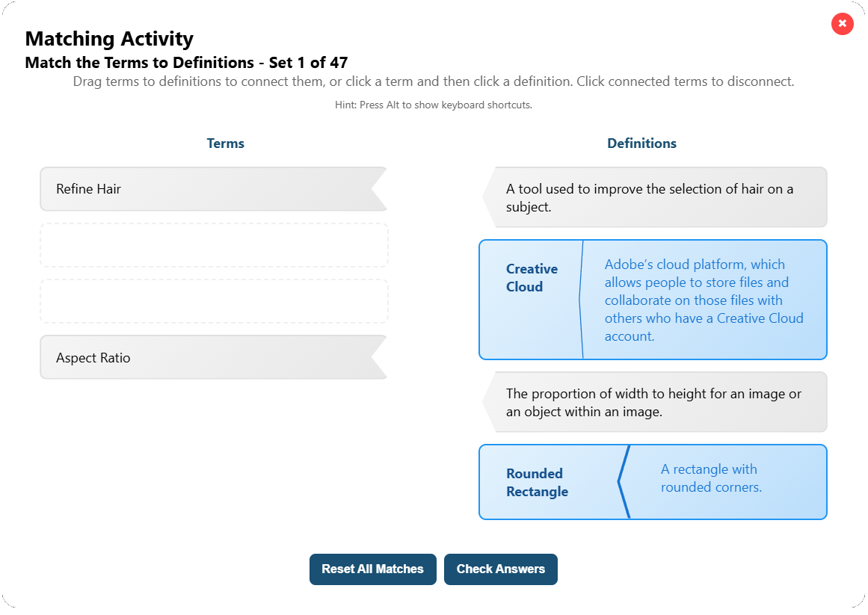Disconnect the Rounded Rectangle matched pair
The height and width of the screenshot is (615, 868).
pos(653,481)
